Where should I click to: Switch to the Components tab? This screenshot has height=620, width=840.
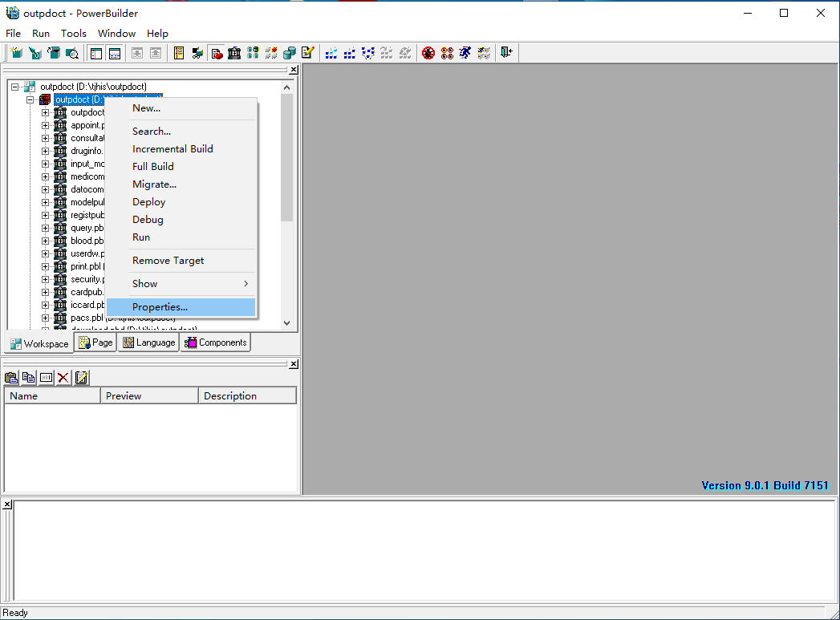[215, 342]
